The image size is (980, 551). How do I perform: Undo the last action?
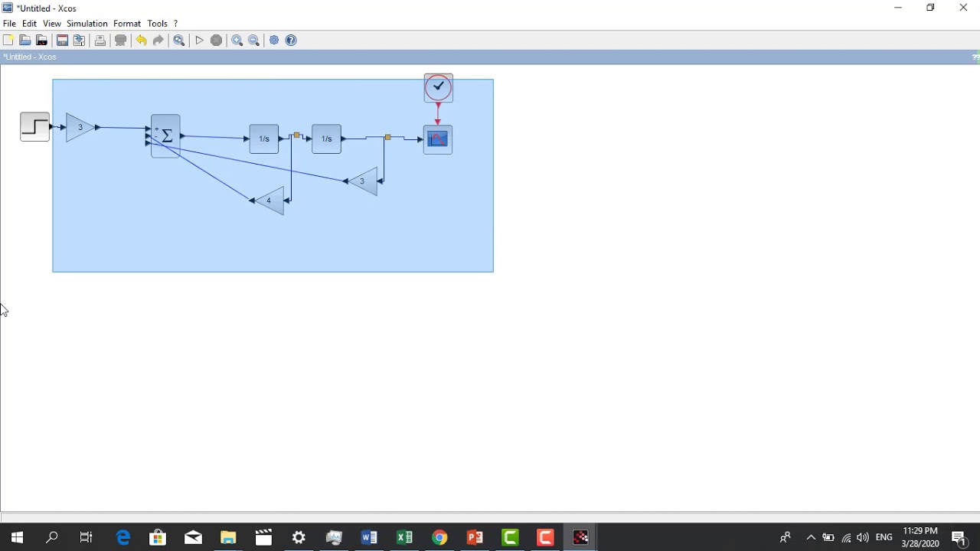[x=142, y=41]
